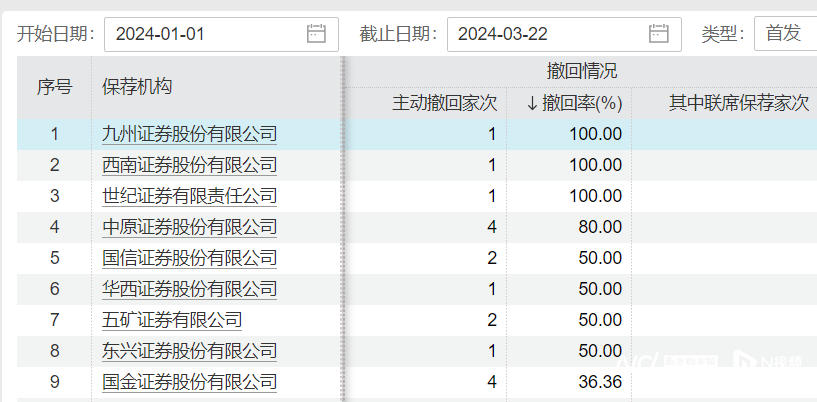Select row number 9 cell
Viewport: 817px width, 402px height.
54,382
